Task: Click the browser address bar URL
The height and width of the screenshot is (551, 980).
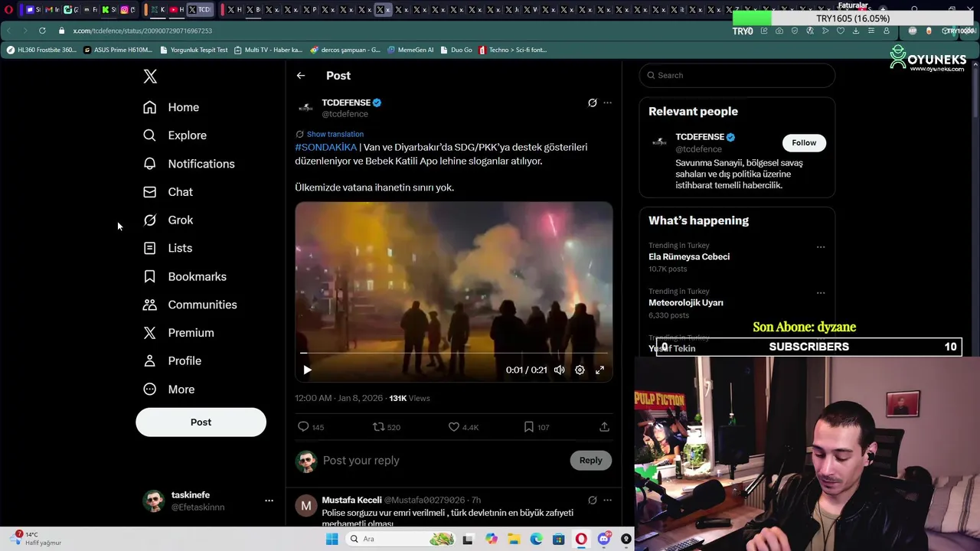Action: (x=142, y=31)
